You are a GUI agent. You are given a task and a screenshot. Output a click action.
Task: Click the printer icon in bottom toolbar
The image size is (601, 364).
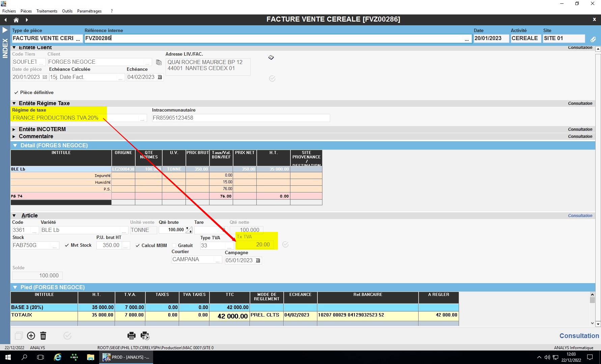point(131,336)
